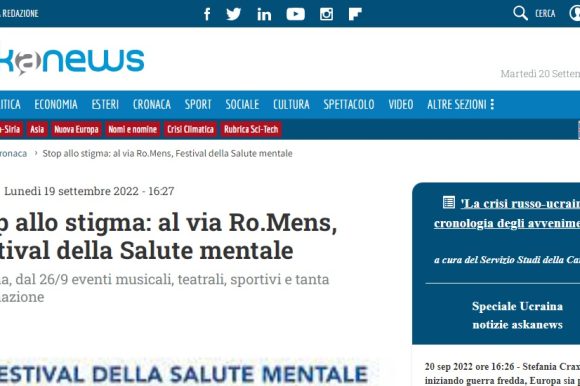
Task: Open the VIDEO section
Action: pos(401,105)
